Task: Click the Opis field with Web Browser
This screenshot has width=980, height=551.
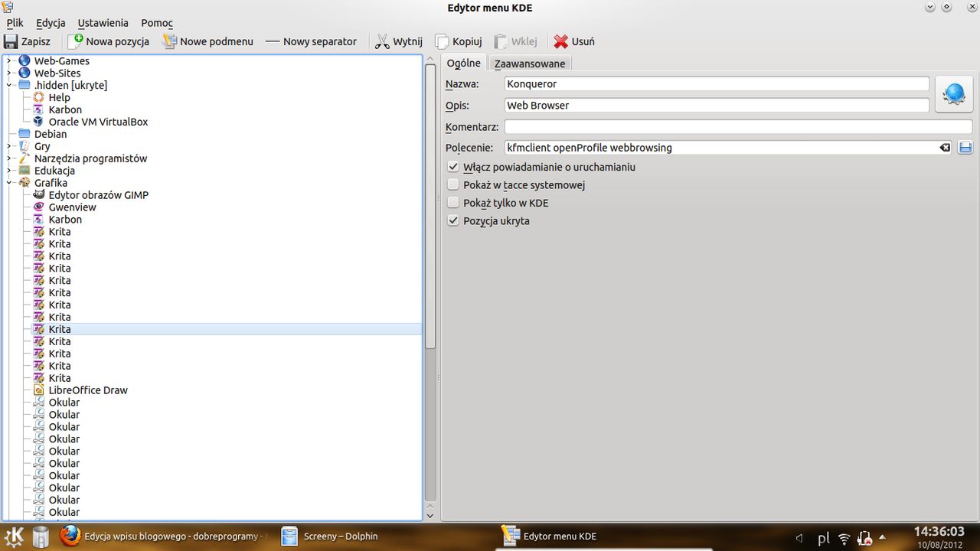Action: pyautogui.click(x=717, y=105)
